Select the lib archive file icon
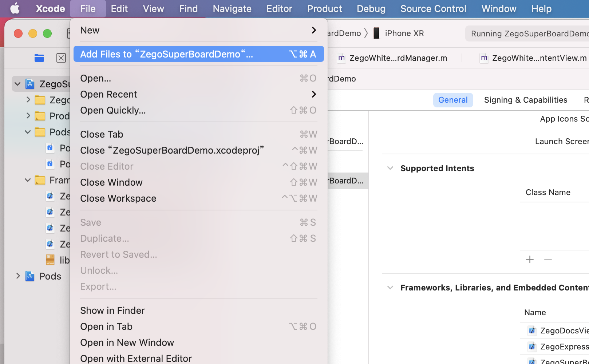 tap(50, 260)
